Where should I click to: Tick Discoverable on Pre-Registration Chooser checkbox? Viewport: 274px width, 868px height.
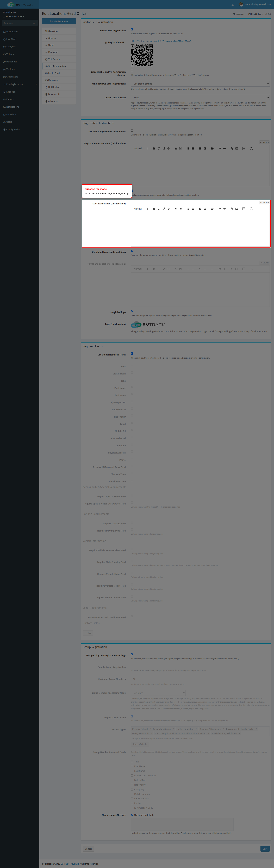[x=132, y=71]
